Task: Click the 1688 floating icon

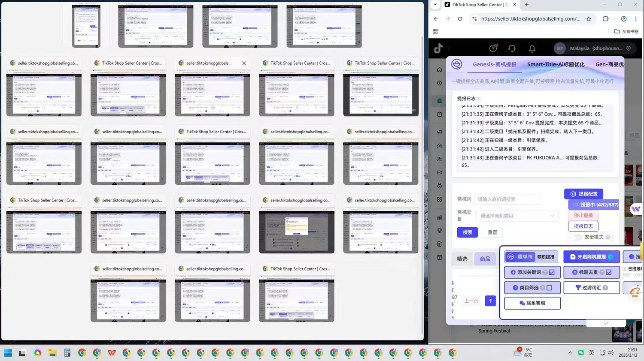Action: point(635,292)
